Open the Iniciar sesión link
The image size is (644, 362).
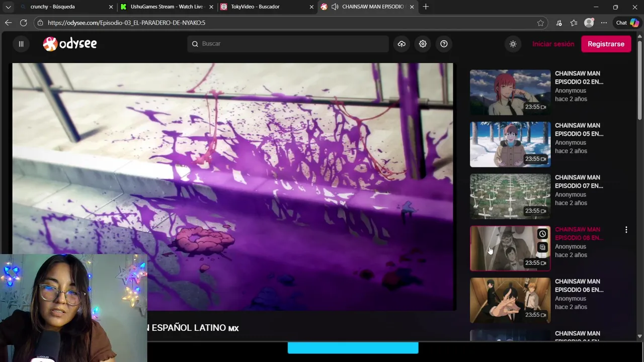(553, 44)
